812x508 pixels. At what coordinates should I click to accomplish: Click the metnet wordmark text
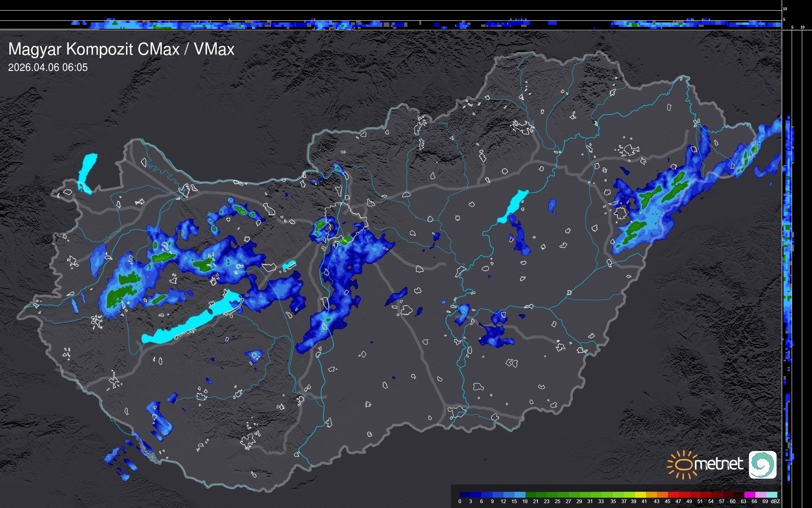718,464
